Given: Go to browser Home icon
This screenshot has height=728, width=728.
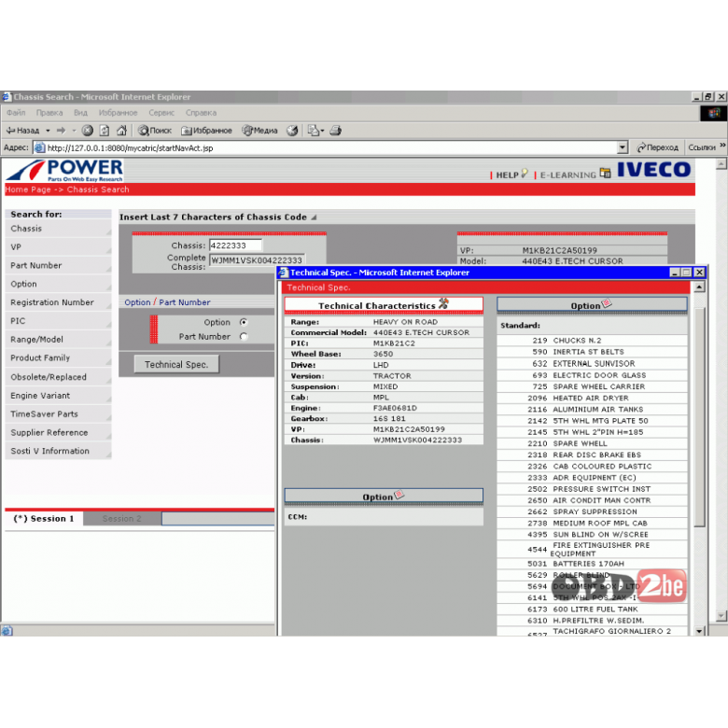Looking at the screenshot, I should click(121, 131).
